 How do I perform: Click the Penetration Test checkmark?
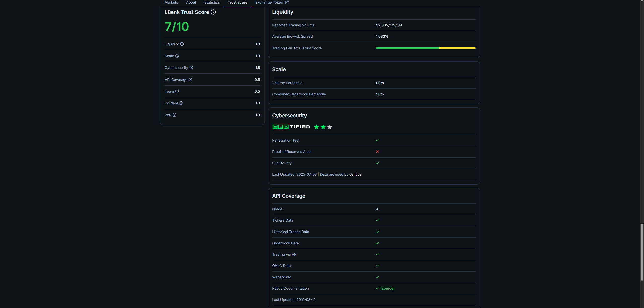[x=377, y=140]
